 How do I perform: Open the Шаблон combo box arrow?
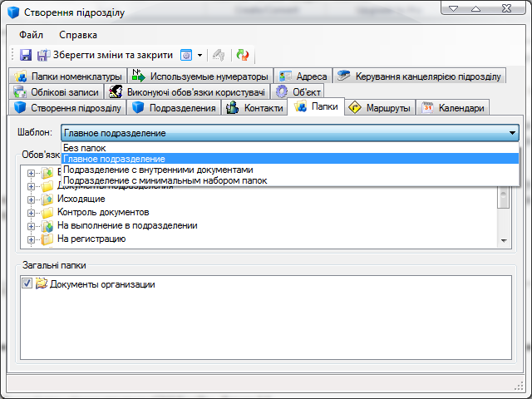(512, 133)
